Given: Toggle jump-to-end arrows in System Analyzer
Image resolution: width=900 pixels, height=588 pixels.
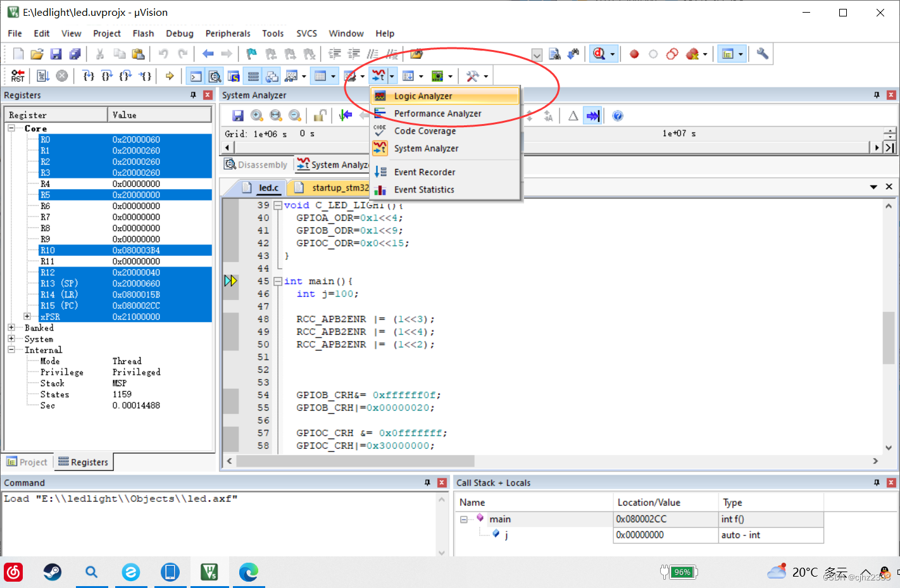Looking at the screenshot, I should coord(592,116).
